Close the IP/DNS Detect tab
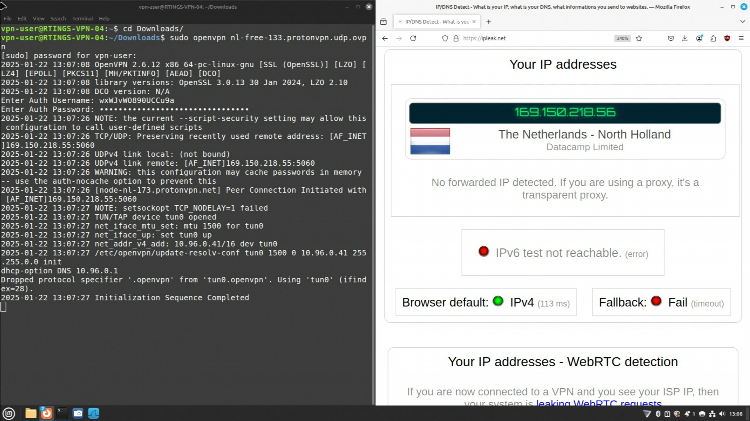This screenshot has width=750, height=421. (x=474, y=22)
